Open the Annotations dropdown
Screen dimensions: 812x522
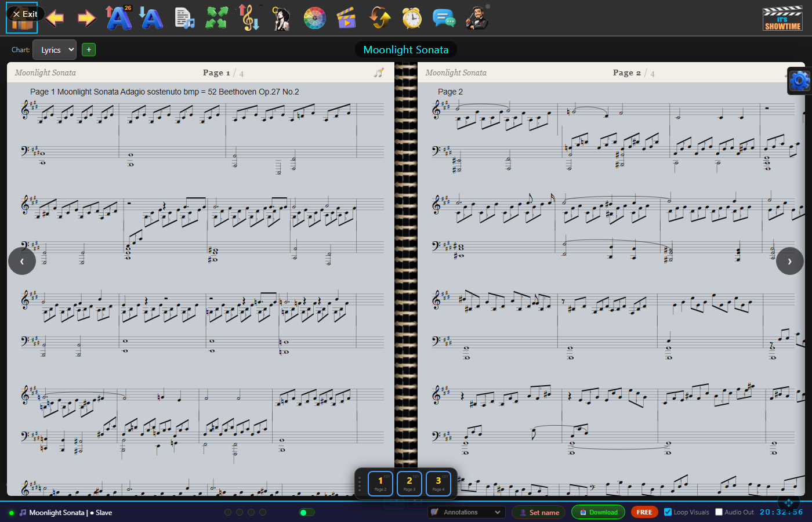coord(467,512)
